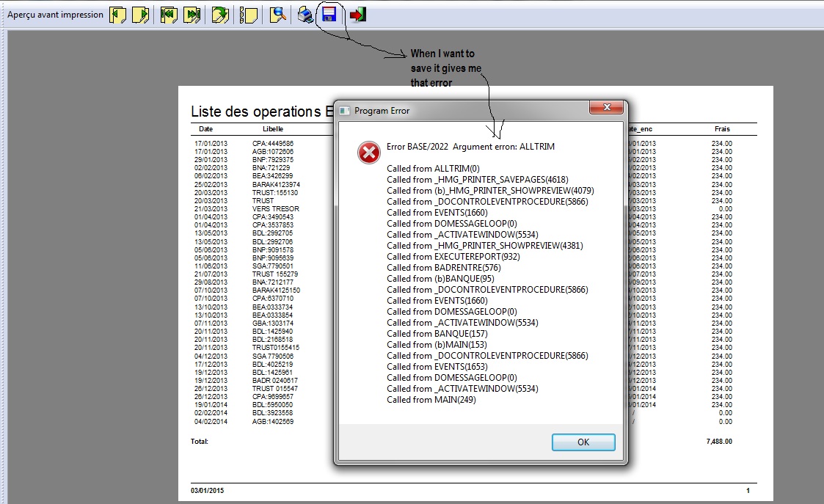Show page thumbnails view

pos(249,15)
